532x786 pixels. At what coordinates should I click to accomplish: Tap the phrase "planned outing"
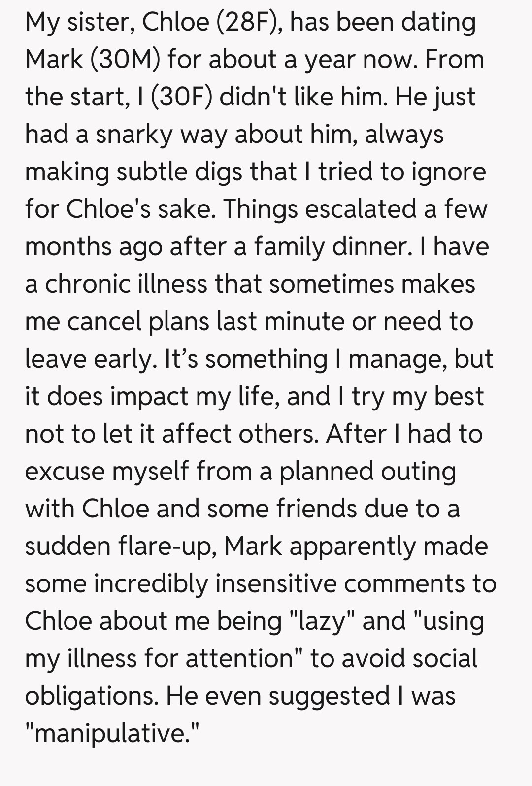[x=367, y=472]
